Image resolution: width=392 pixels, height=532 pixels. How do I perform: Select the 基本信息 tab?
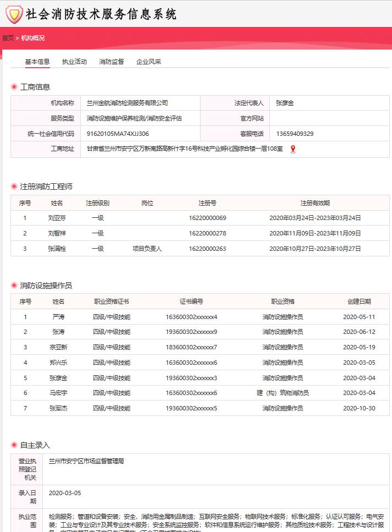[37, 62]
